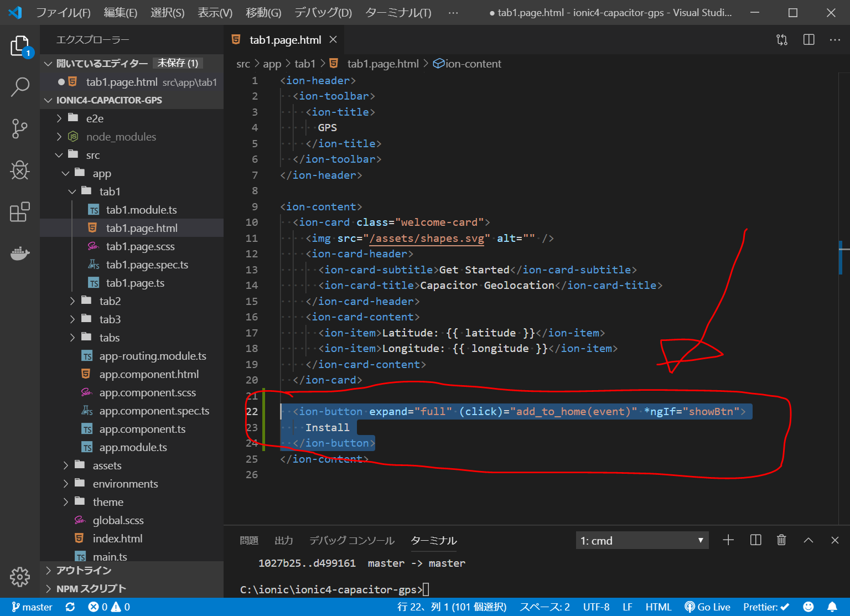Viewport: 850px width, 616px height.
Task: Toggle terminal panel size with the chevron-up icon
Action: (808, 540)
